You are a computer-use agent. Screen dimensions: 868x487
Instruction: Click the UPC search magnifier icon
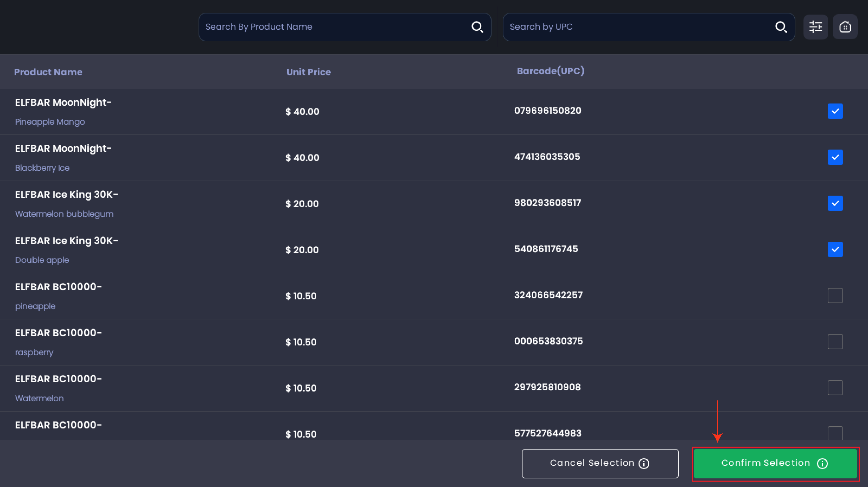click(781, 27)
